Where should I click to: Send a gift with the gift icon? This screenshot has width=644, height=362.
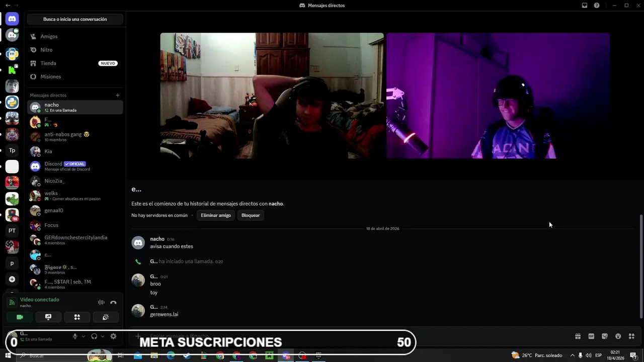point(578,336)
